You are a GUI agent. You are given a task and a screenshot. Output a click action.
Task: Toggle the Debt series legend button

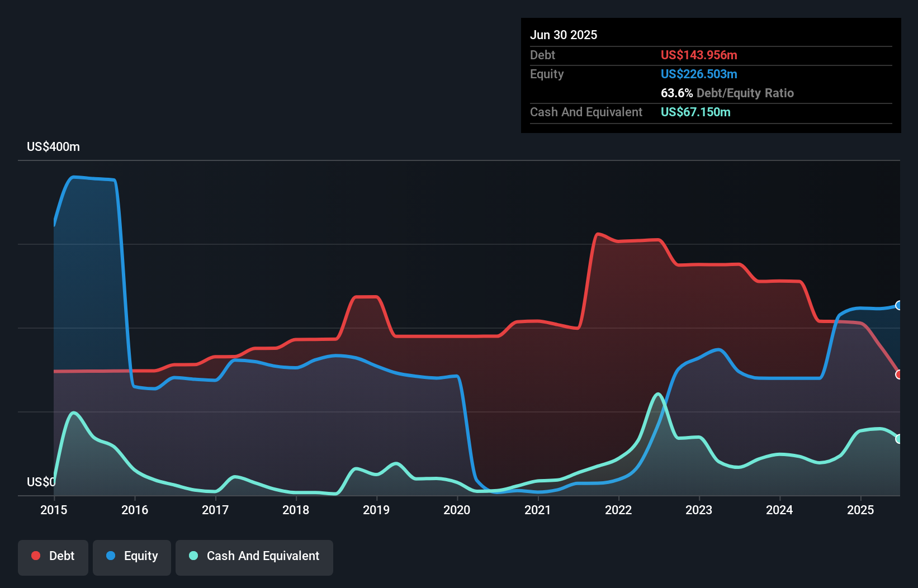pyautogui.click(x=53, y=557)
